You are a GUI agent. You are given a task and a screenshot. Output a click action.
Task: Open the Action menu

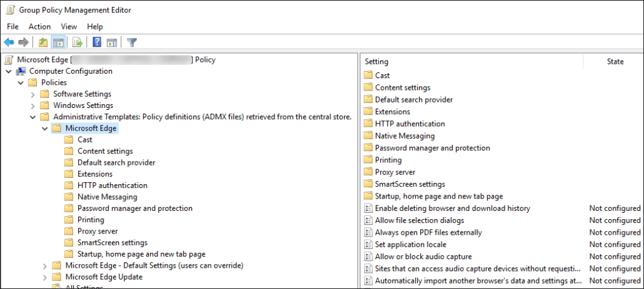[x=39, y=27]
